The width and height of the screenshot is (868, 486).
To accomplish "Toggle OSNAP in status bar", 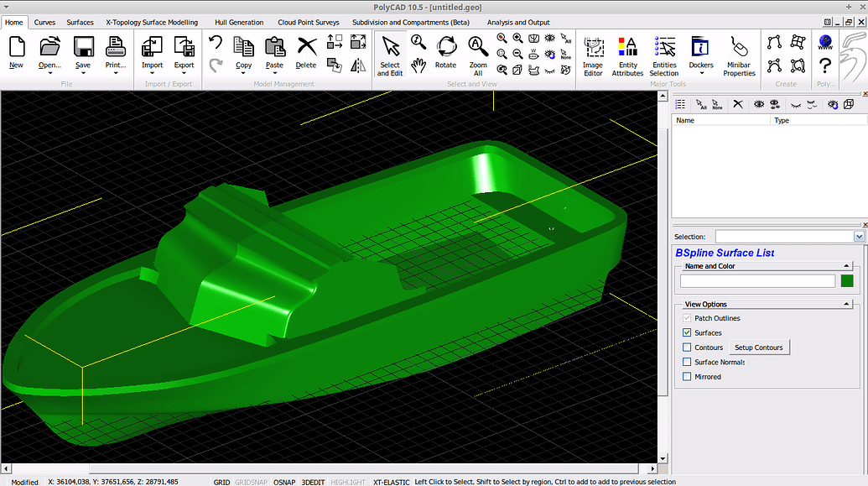I will [x=284, y=482].
